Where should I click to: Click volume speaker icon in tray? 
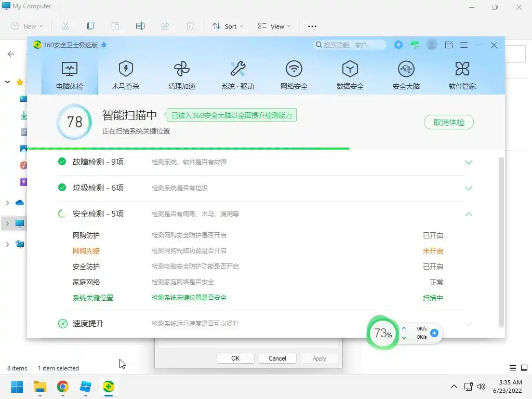pyautogui.click(x=481, y=387)
